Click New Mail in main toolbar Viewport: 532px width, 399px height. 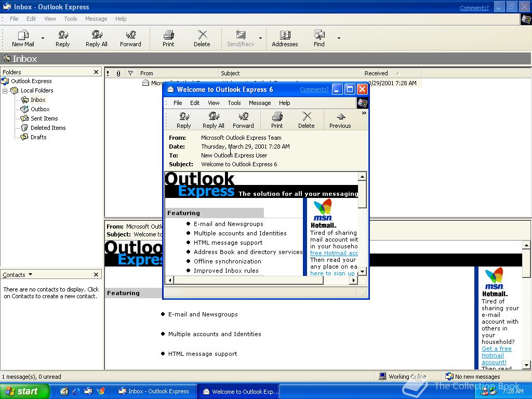click(x=23, y=38)
